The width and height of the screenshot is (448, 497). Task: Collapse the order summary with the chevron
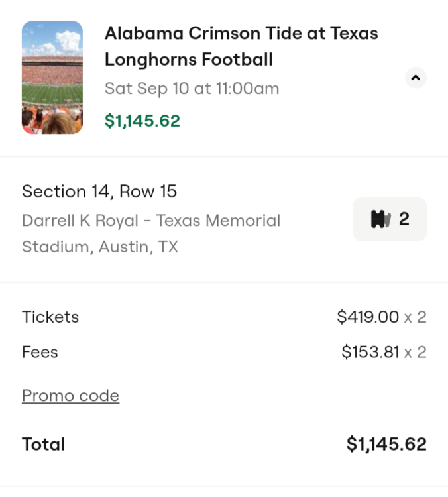tap(416, 78)
